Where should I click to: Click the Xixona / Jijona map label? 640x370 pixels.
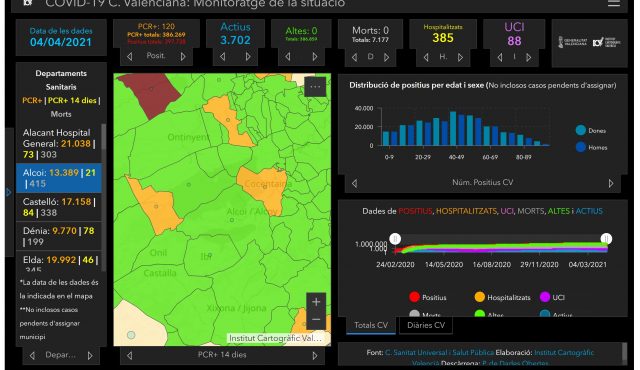[236, 308]
